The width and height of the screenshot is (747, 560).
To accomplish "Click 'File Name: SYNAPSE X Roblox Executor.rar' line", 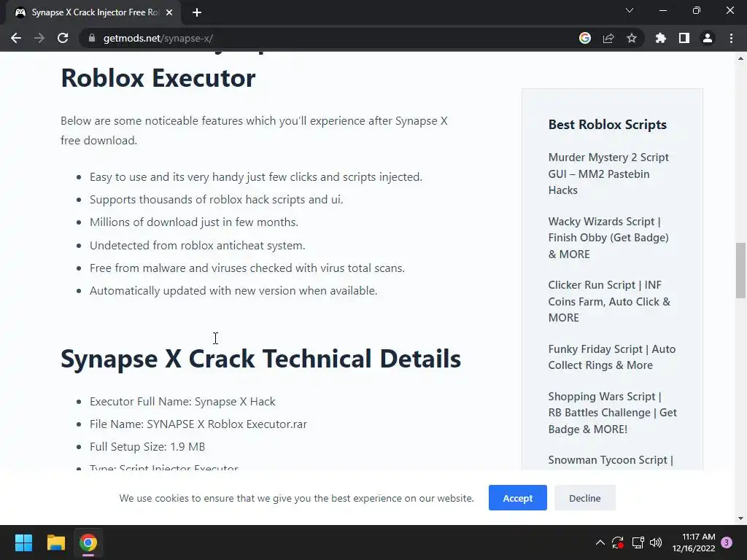I will 198,424.
